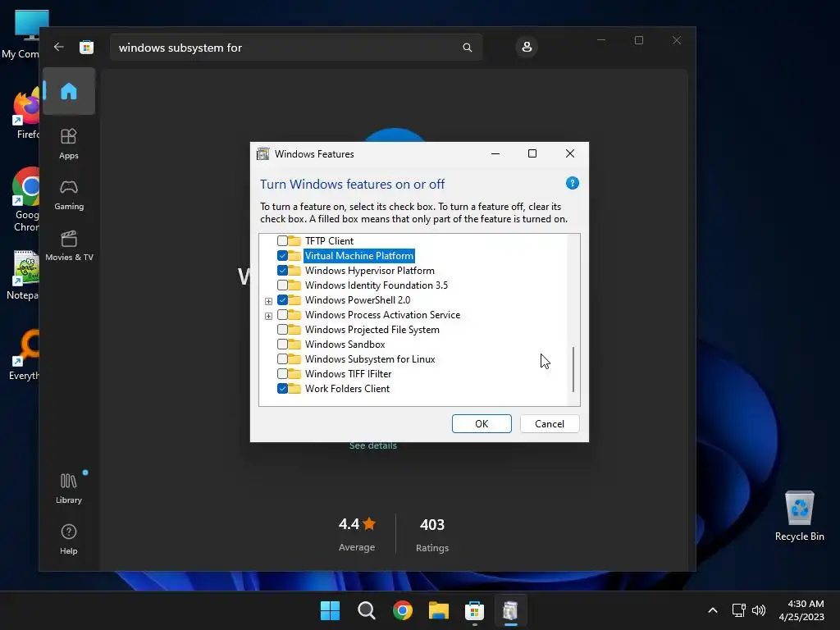The height and width of the screenshot is (630, 840).
Task: Uncheck Virtual Machine Platform
Action: (282, 256)
